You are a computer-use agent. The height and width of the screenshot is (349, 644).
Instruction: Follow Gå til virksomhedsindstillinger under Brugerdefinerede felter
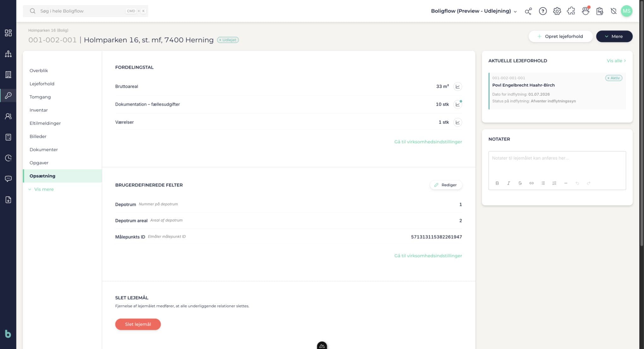(428, 256)
